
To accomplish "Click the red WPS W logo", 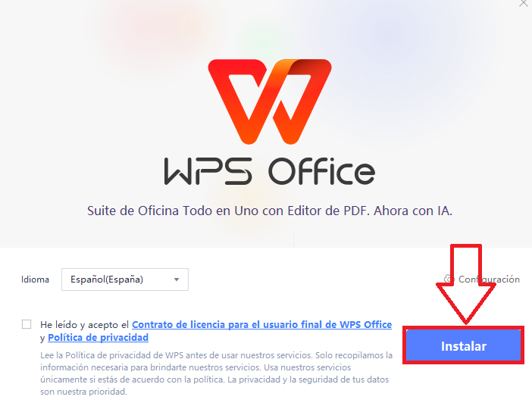I will tap(270, 101).
